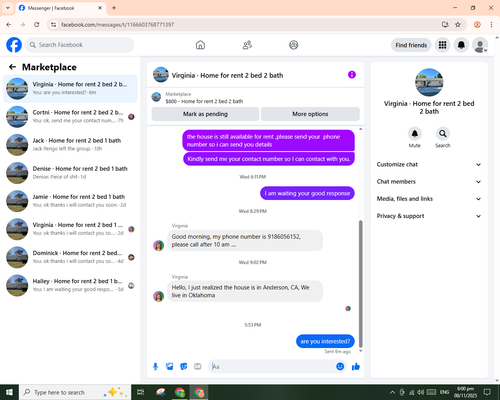Click the chat scrollbar thumb
Screen dimensions: 500x400
(360, 283)
